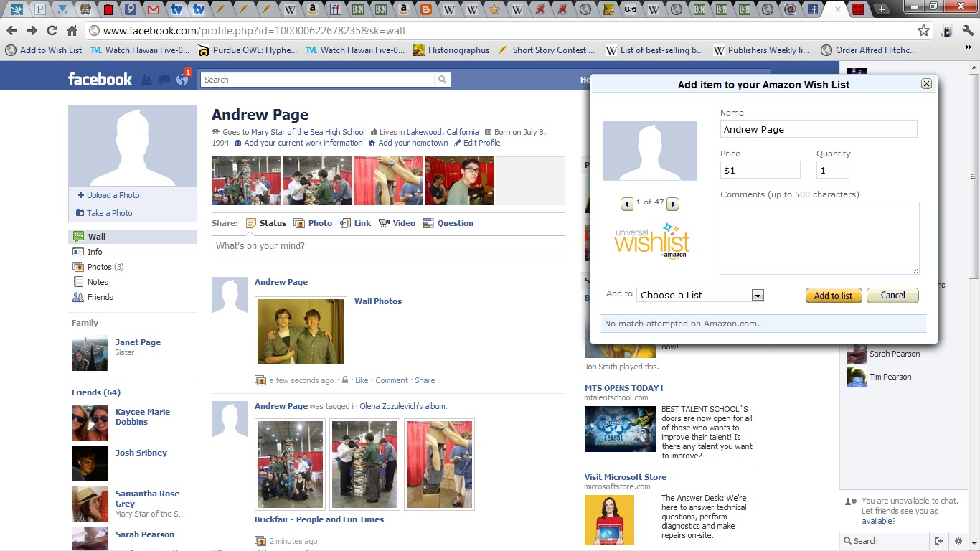Close the Amazon Wish List dialog
The image size is (980, 551).
(926, 84)
